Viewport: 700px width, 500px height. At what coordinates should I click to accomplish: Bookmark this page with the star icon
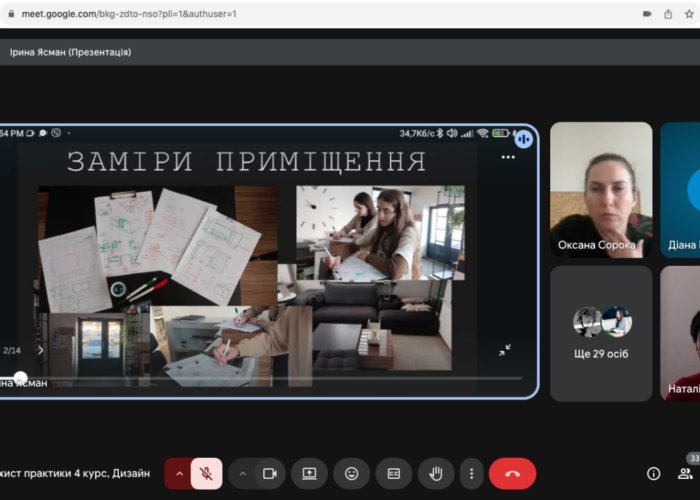tap(691, 14)
